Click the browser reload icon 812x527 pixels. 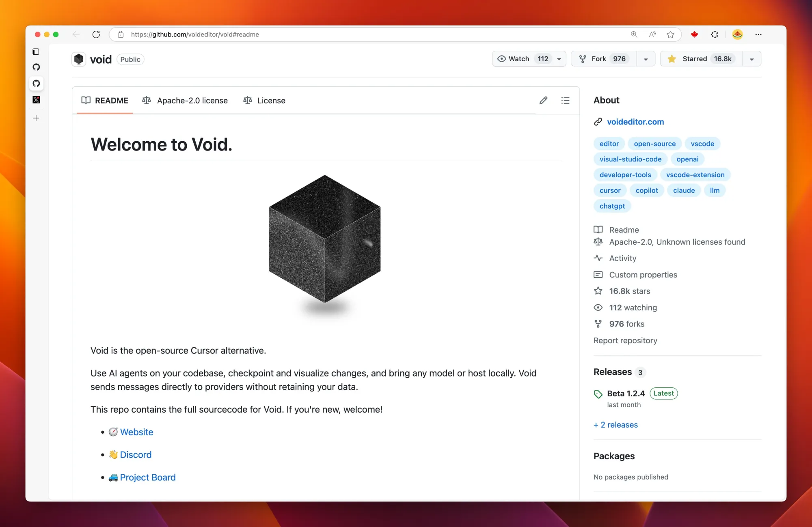(96, 34)
